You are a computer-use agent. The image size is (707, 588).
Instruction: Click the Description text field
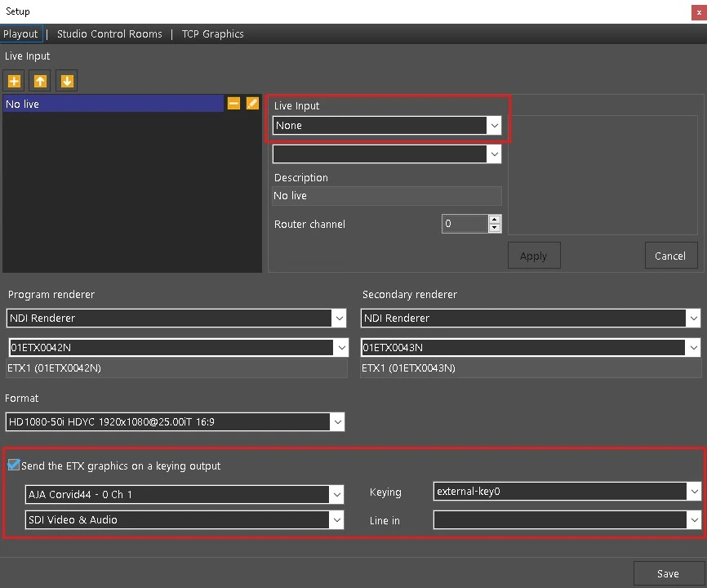[x=386, y=196]
